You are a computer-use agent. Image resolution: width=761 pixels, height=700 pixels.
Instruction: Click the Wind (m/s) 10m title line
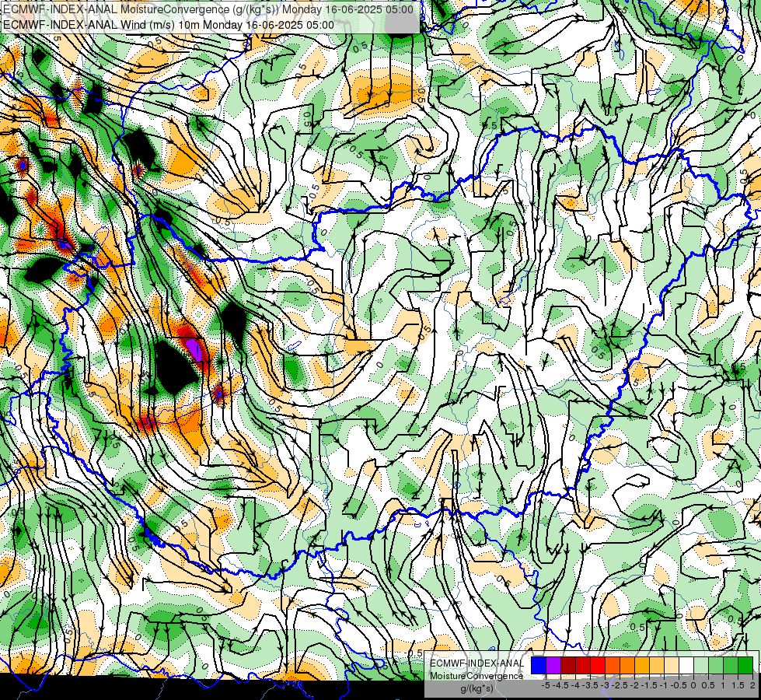(x=169, y=25)
